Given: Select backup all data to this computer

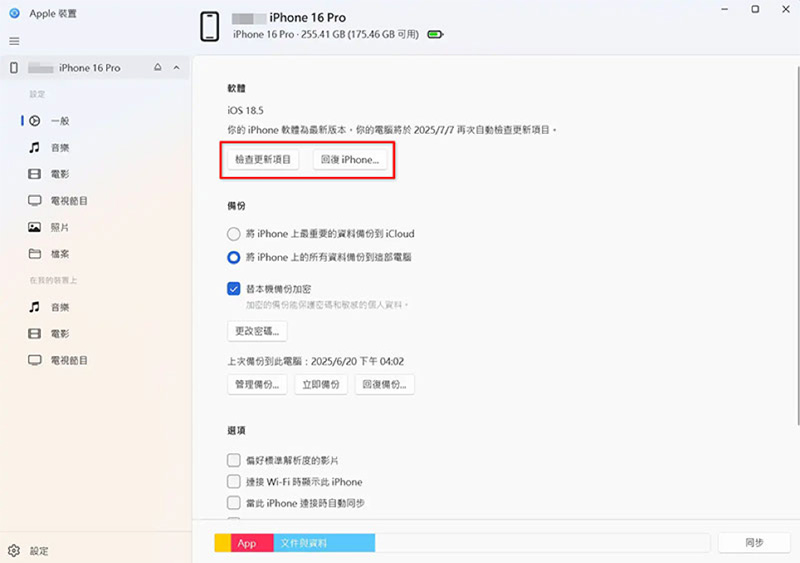Looking at the screenshot, I should (x=234, y=257).
